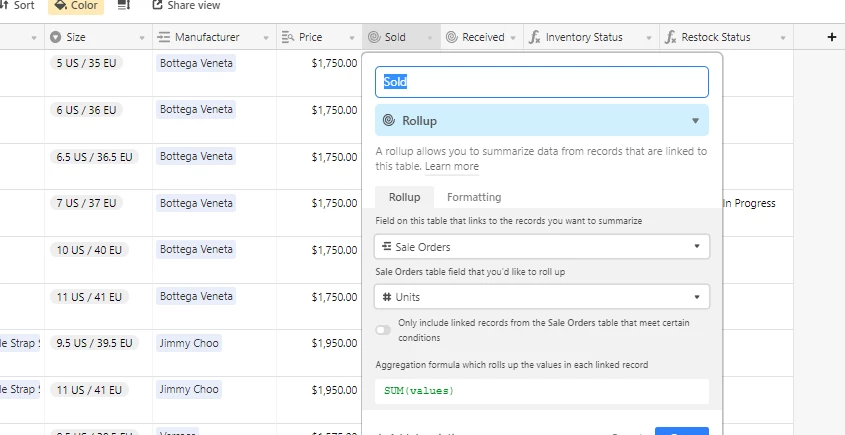Click the SUM(values) aggregation formula box
Screen dimensions: 845x435
(542, 391)
